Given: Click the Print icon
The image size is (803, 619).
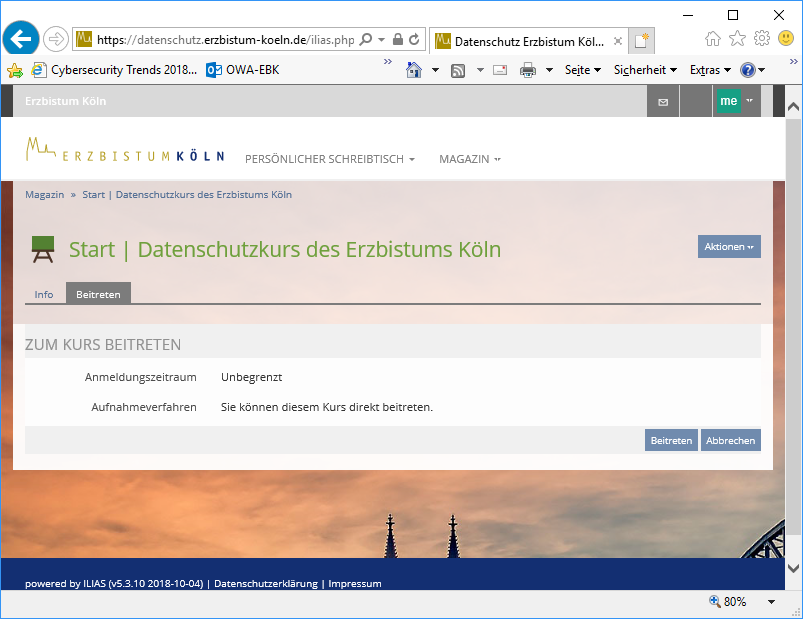Looking at the screenshot, I should coord(527,70).
